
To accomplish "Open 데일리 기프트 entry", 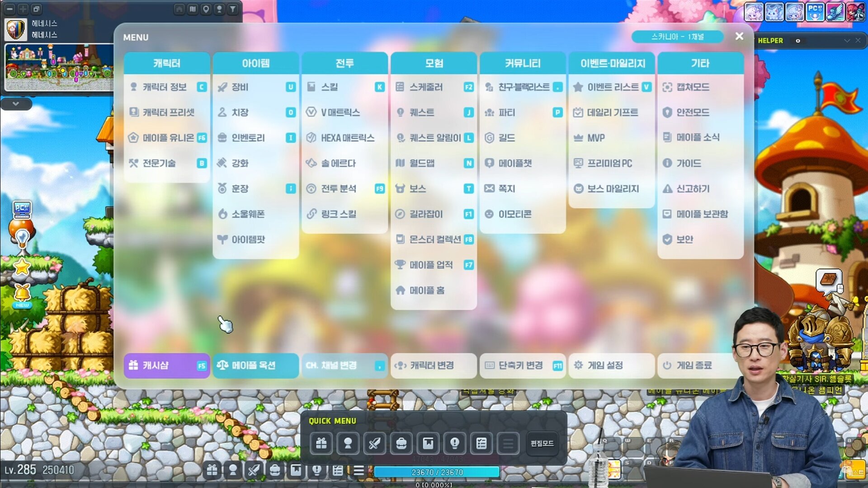I will [612, 112].
